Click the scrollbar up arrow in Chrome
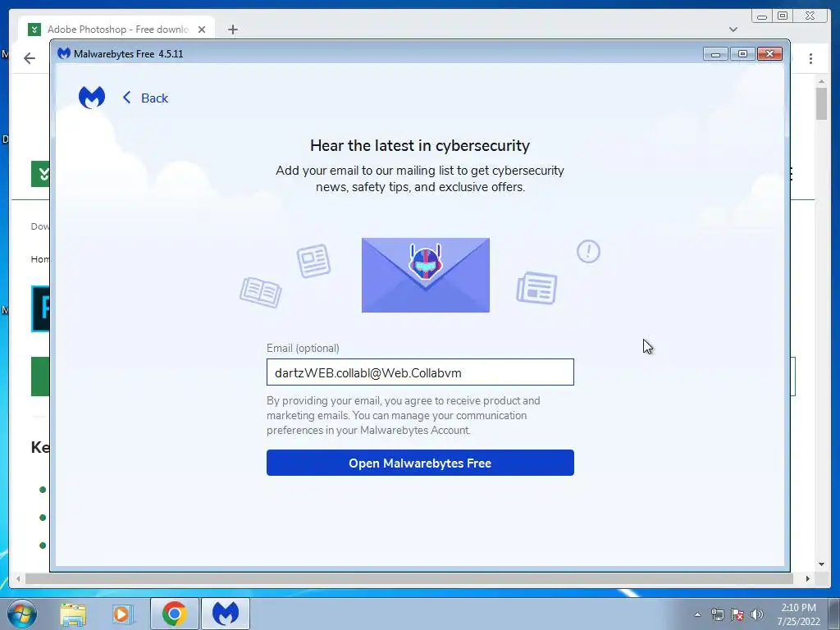 (821, 81)
